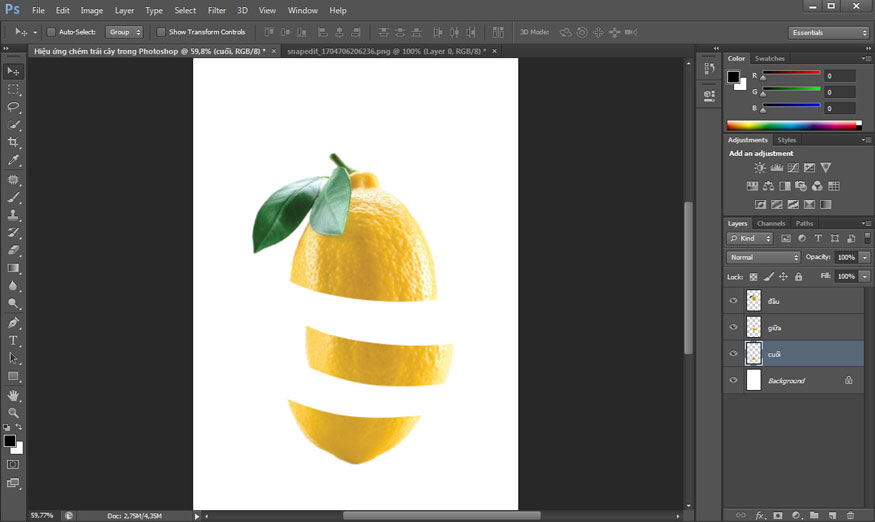Select the Rectangular Marquee tool
The height and width of the screenshot is (522, 875).
pos(13,89)
